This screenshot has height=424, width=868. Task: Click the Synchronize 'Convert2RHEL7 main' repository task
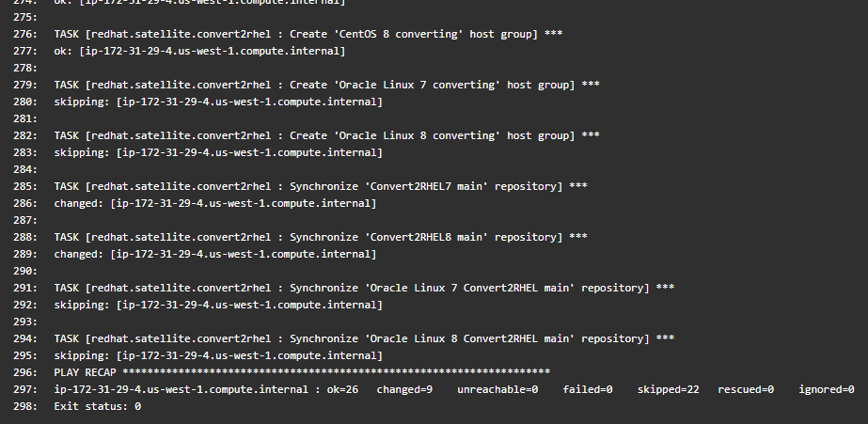[x=321, y=186]
